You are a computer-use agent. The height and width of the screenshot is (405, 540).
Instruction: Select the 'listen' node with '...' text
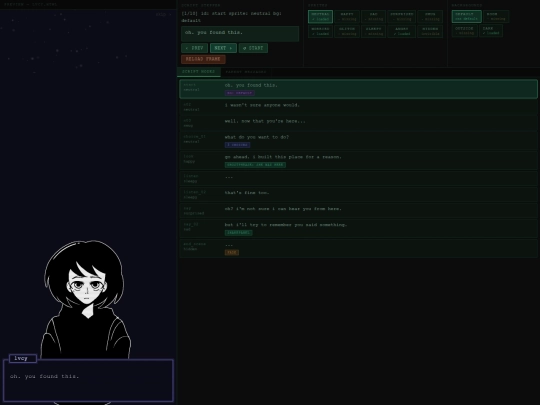point(359,178)
